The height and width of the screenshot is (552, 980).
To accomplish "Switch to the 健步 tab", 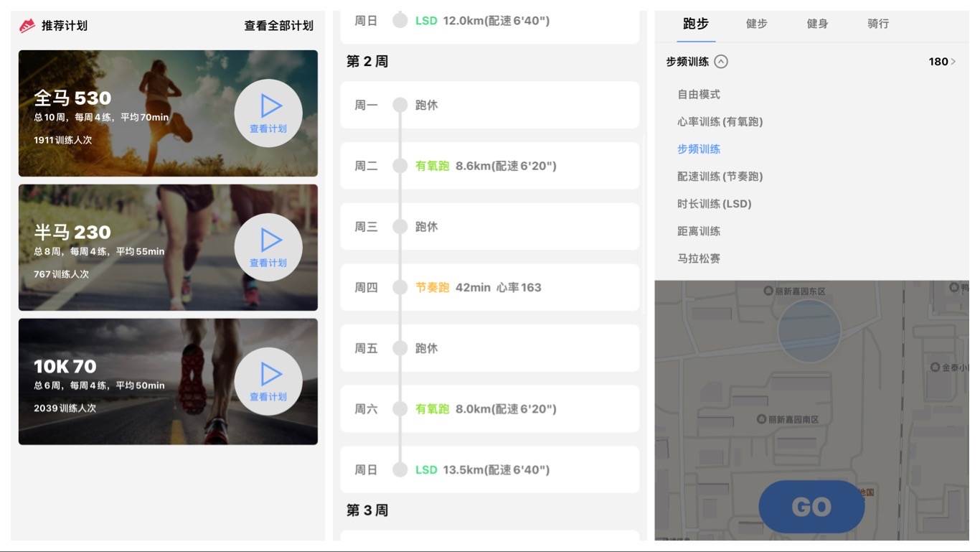I will 756,24.
